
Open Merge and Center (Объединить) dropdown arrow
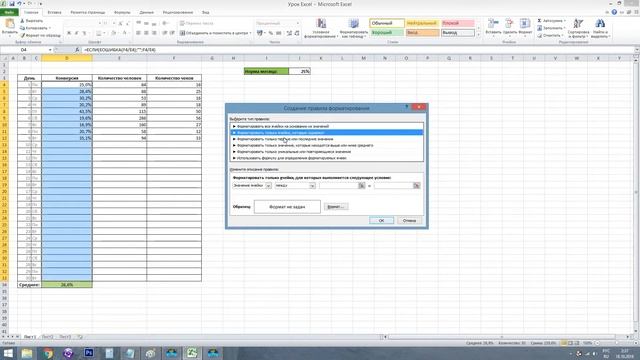click(x=250, y=33)
